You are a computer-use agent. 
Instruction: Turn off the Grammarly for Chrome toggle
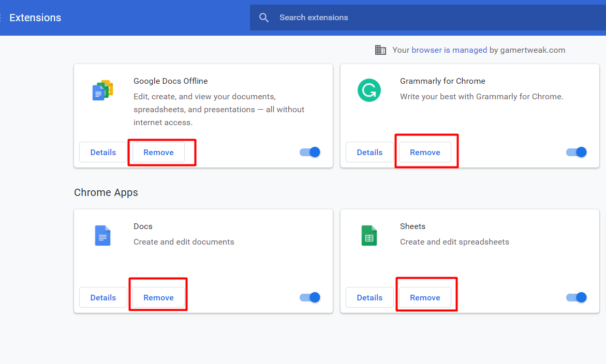pos(576,152)
